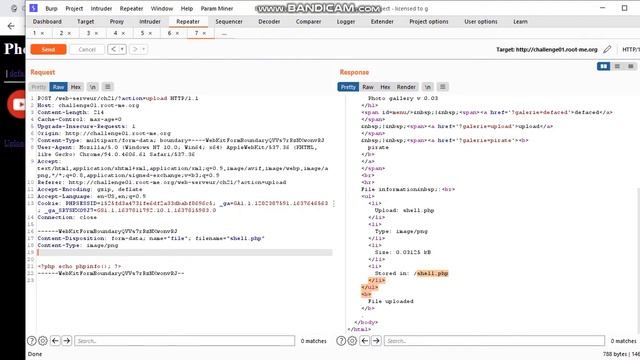Screen dimensions: 640x360
Task: Select Render view in Response panel
Action: coord(406,87)
